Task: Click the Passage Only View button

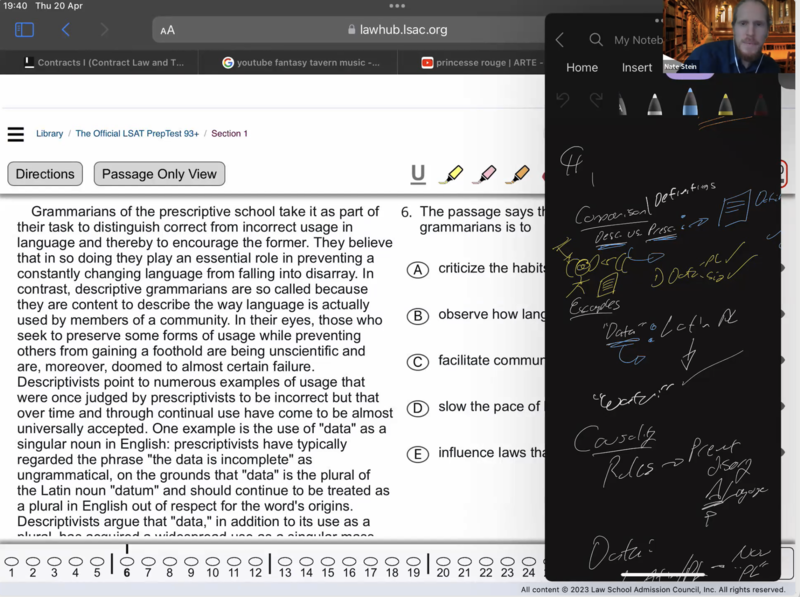Action: tap(159, 174)
